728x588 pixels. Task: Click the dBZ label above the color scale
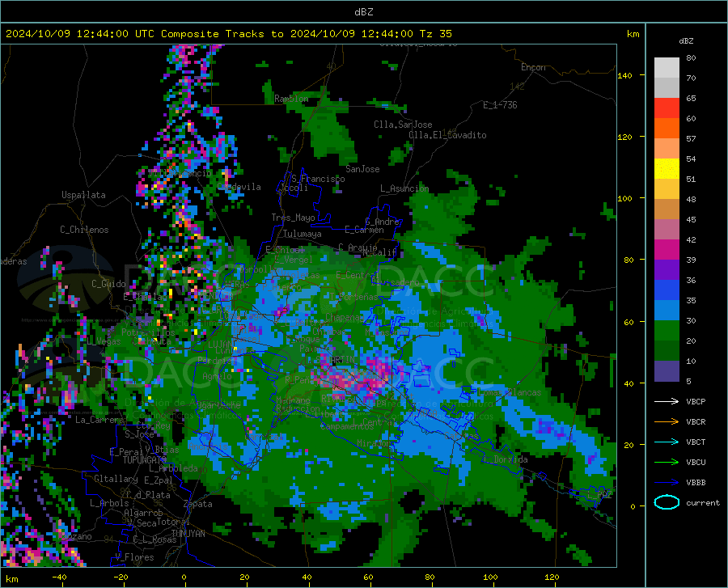[x=686, y=40]
